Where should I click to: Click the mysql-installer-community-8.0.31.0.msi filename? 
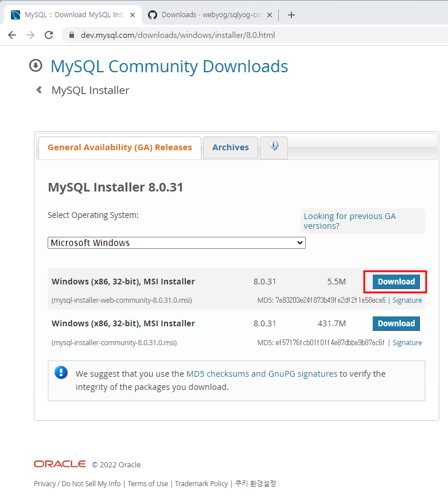114,343
